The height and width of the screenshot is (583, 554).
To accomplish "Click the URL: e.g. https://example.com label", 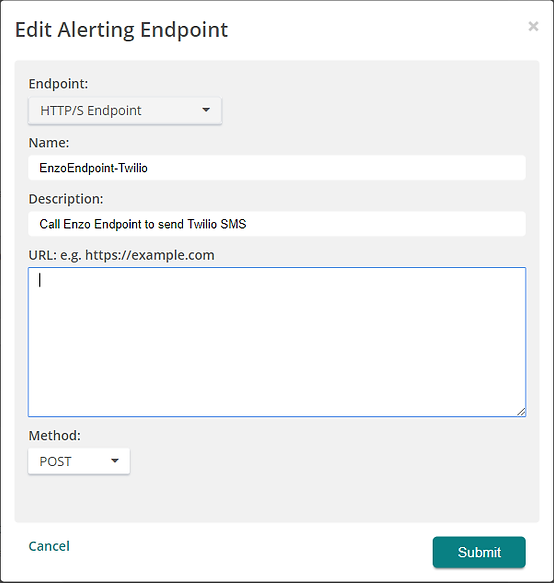I will point(122,255).
